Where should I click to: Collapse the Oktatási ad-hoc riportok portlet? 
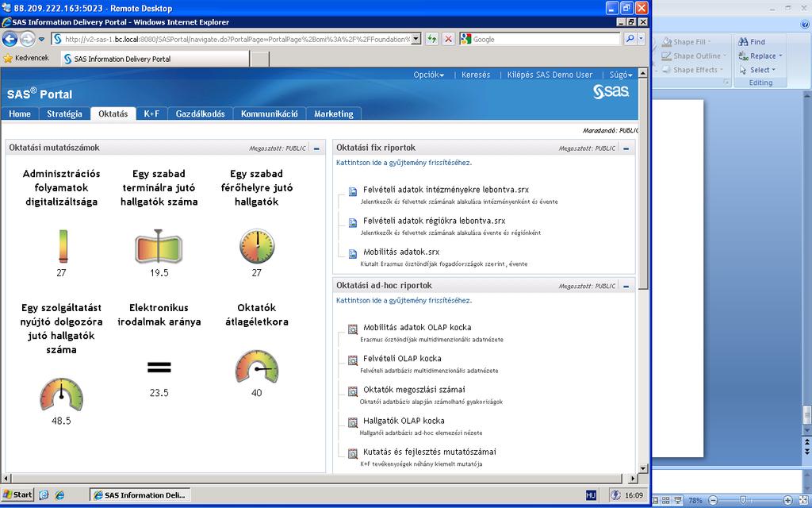pos(626,286)
